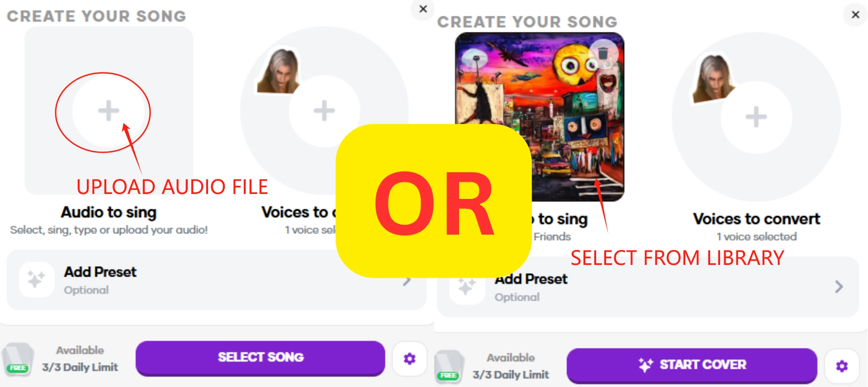868x387 pixels.
Task: Open settings gear beside SELECT SONG
Action: click(409, 359)
